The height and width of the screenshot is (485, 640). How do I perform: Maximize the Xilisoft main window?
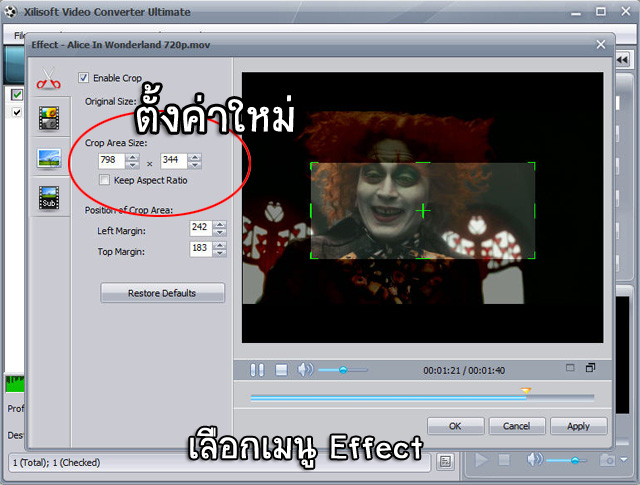pos(601,11)
